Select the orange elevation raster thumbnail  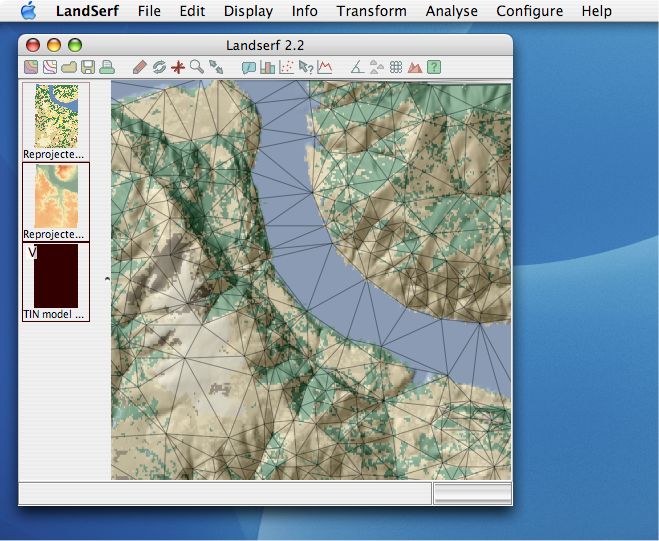[56, 196]
